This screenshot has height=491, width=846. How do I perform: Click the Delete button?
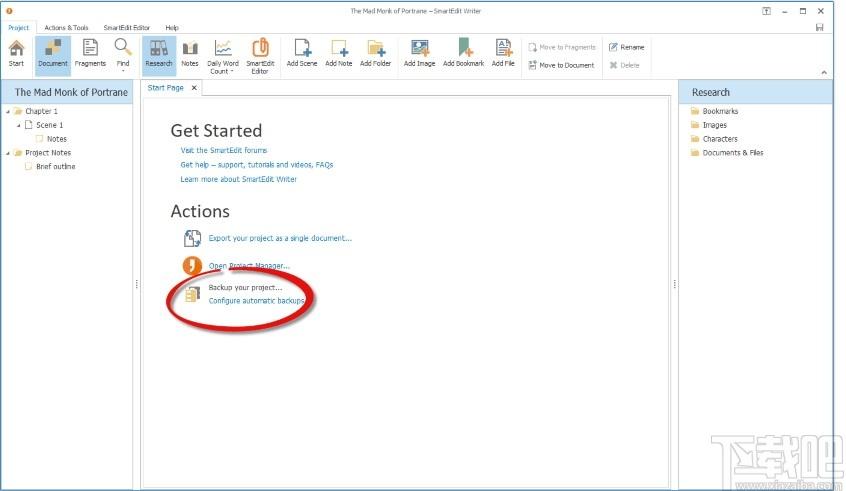[x=624, y=65]
